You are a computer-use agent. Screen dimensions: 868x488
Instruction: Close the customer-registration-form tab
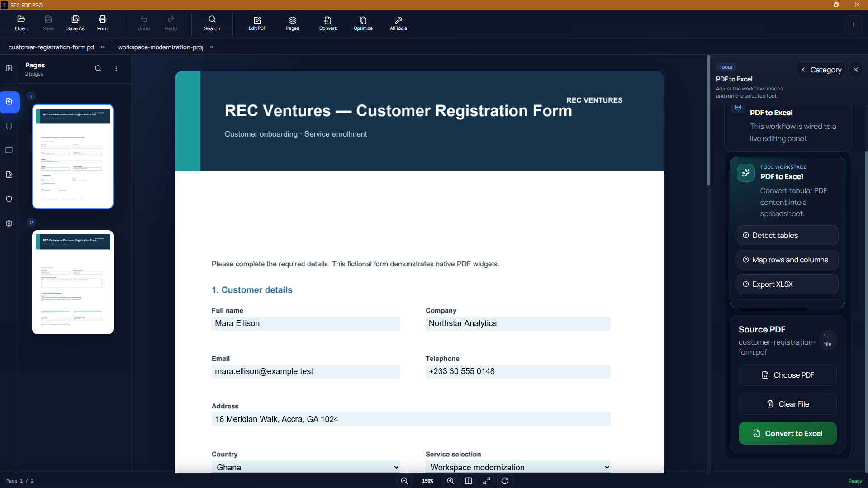click(102, 47)
